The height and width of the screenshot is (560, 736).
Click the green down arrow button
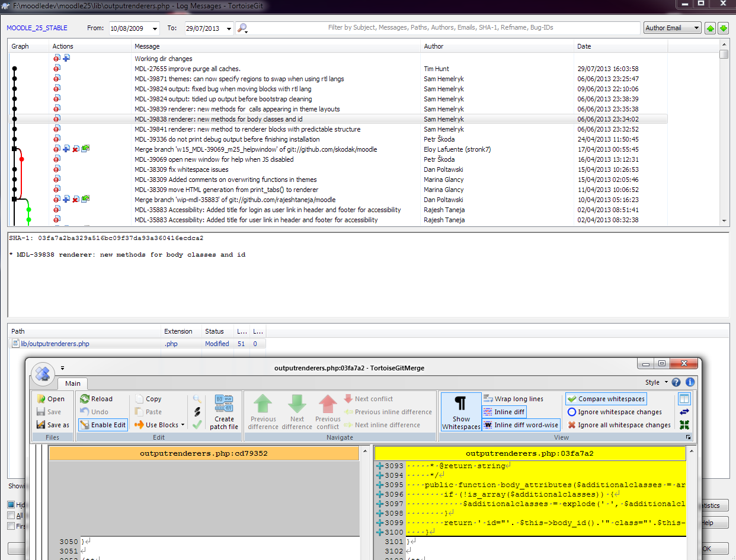click(723, 28)
